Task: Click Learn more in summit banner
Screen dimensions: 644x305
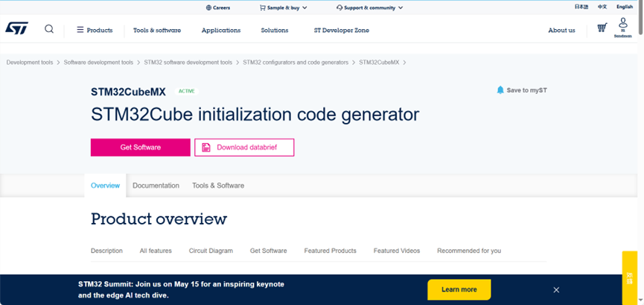Action: pyautogui.click(x=459, y=289)
